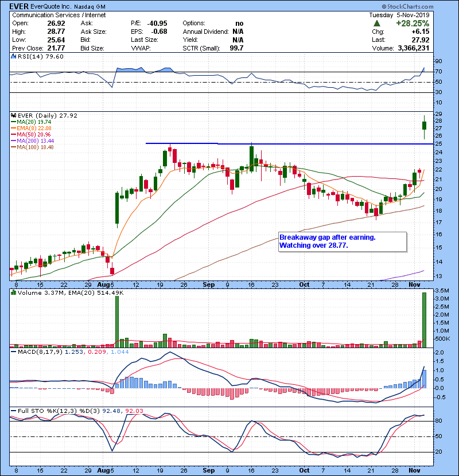The image size is (459, 476).
Task: Click the +28.25% percent change value
Action: coord(412,24)
